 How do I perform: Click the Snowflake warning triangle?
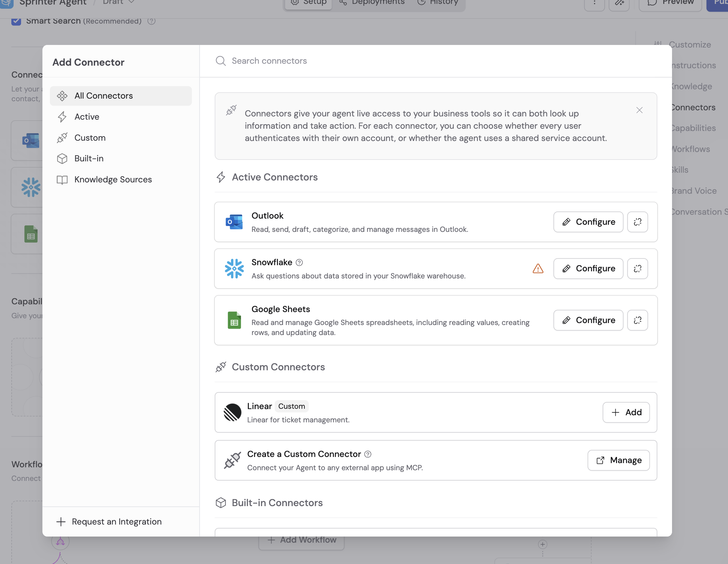pos(538,268)
